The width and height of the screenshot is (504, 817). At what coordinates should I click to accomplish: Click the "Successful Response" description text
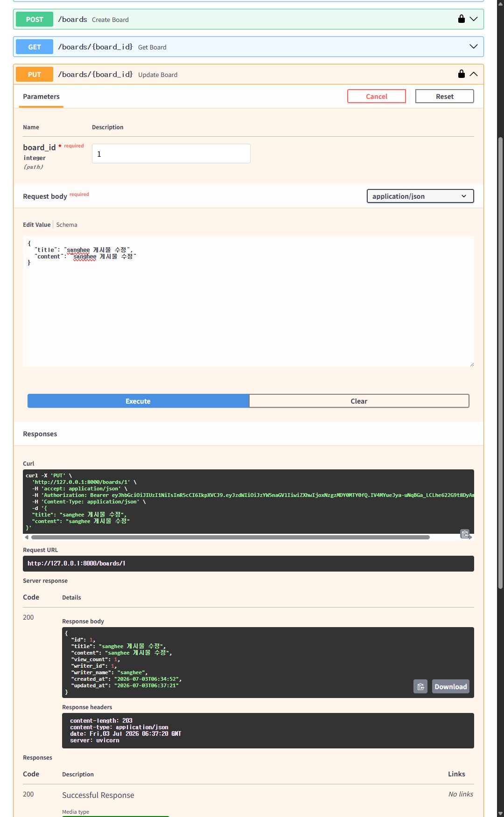coord(98,795)
